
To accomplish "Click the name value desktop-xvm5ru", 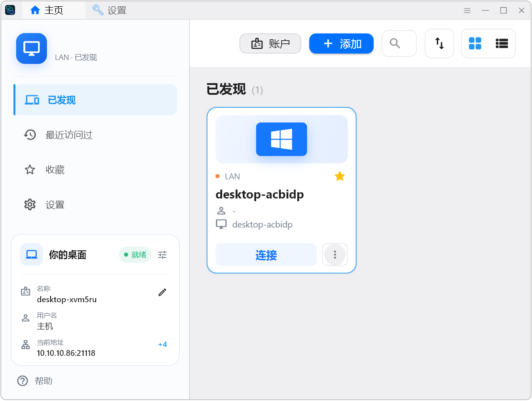I will pos(67,299).
